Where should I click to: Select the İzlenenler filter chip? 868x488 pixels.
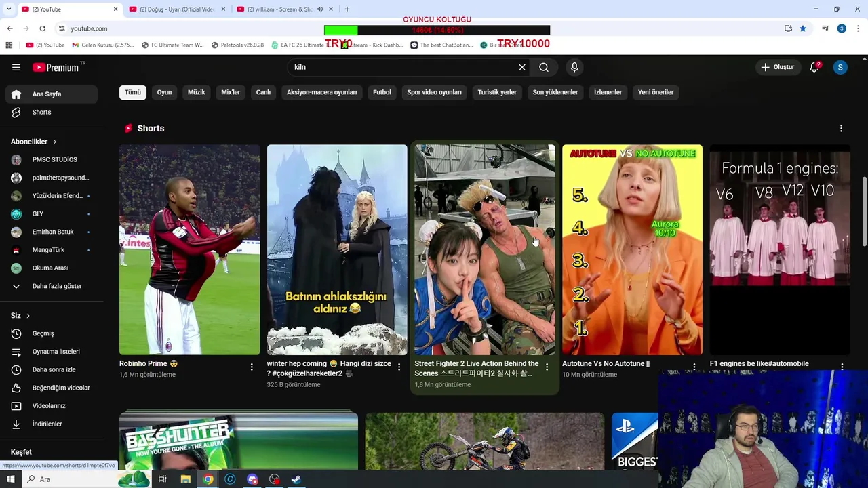click(608, 92)
